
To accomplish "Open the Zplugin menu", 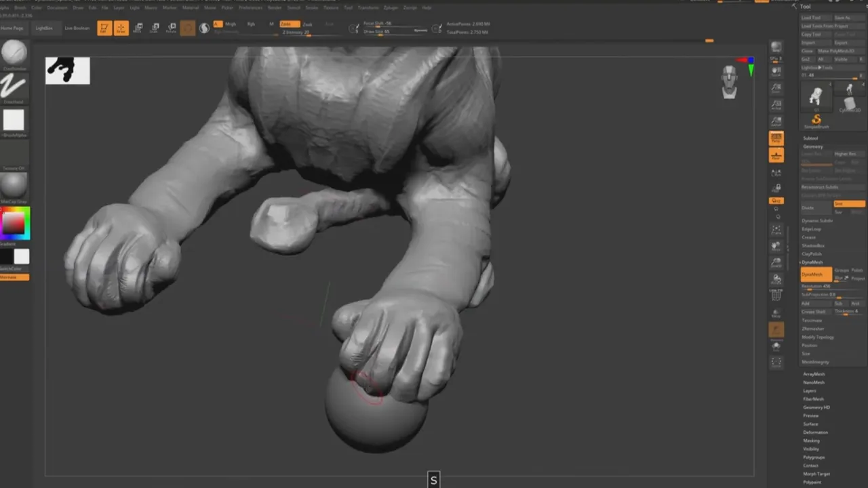I will [x=391, y=7].
